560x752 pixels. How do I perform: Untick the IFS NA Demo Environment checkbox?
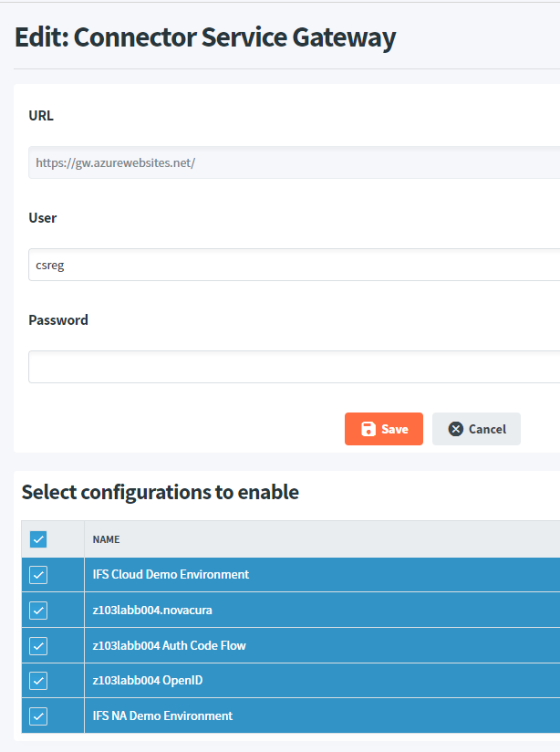(38, 716)
